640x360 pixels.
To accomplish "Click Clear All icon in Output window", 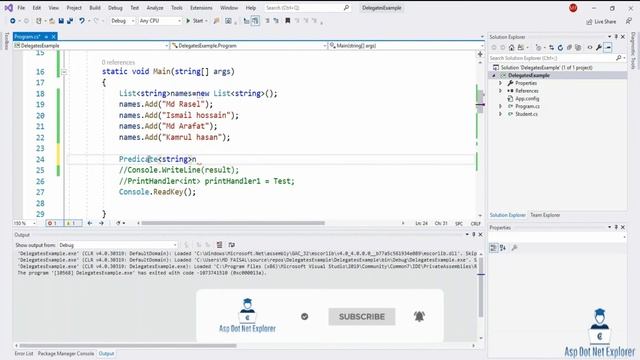I will [x=219, y=245].
